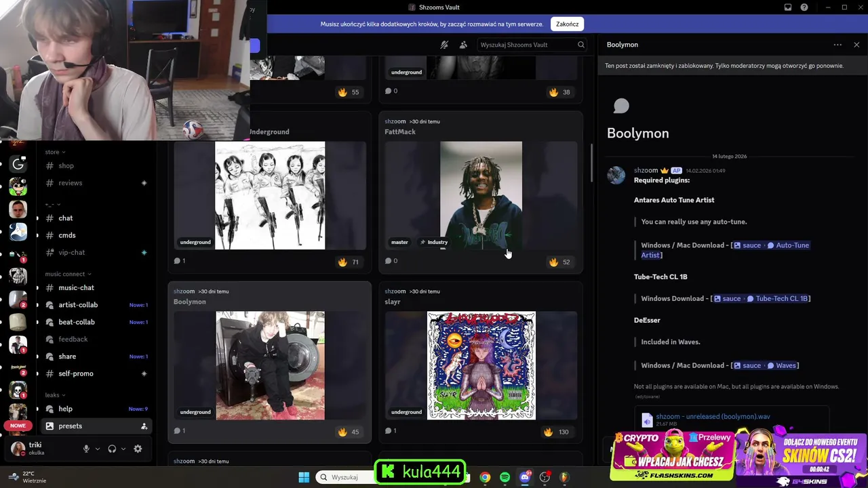Toggle notification mute bell icon

point(444,45)
